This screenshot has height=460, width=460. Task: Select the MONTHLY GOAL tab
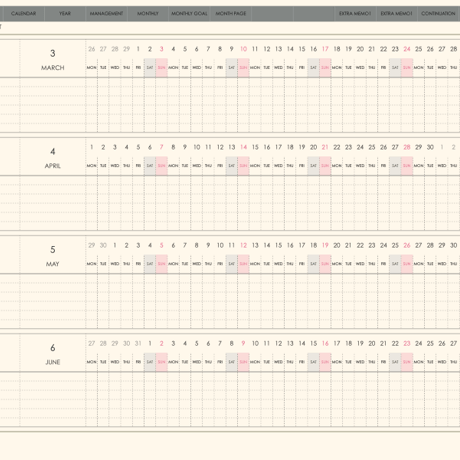pyautogui.click(x=189, y=14)
